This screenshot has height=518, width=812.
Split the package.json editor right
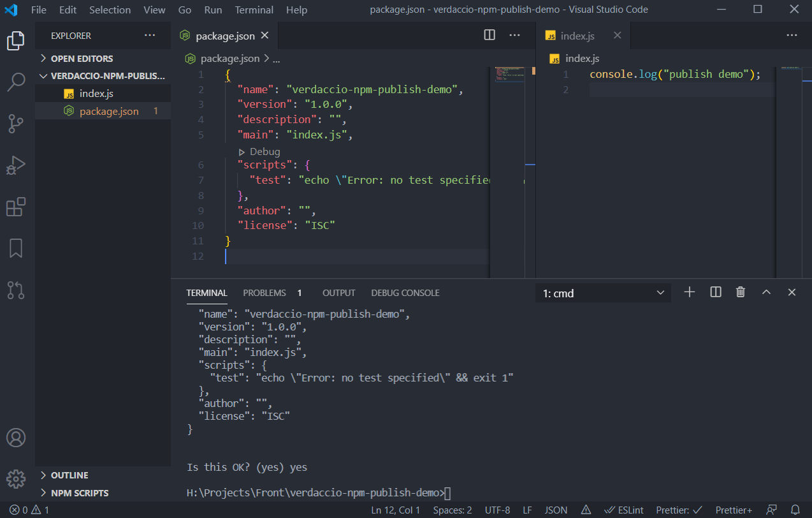click(x=489, y=35)
